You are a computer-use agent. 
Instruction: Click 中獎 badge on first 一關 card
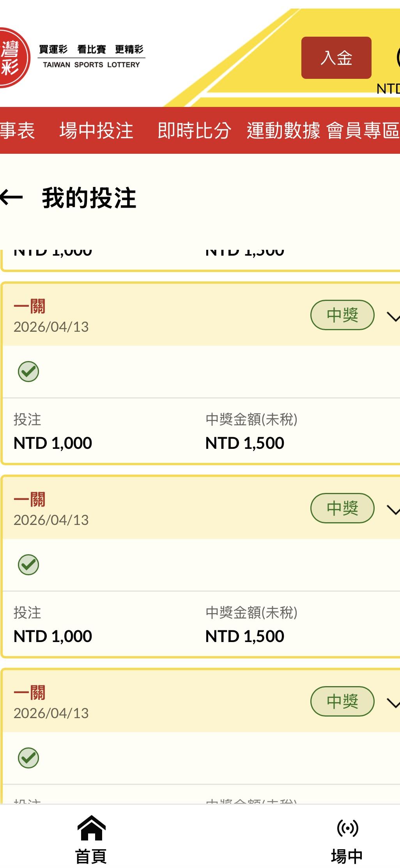point(342,315)
